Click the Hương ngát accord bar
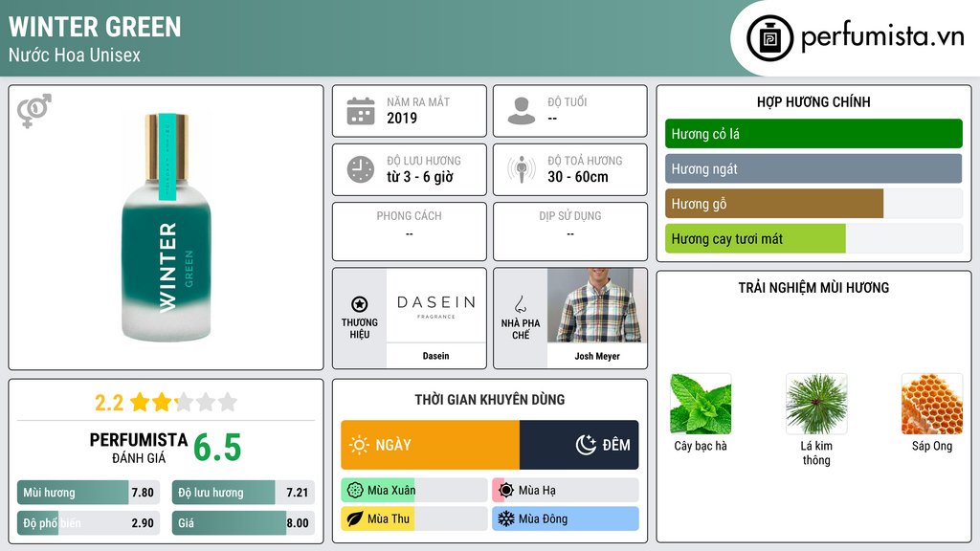Image resolution: width=980 pixels, height=551 pixels. pyautogui.click(x=813, y=168)
